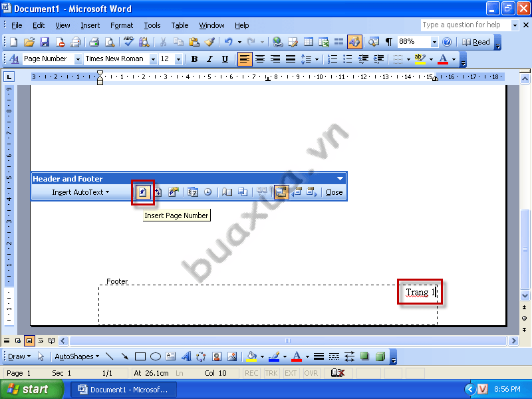Open Columns layout icon

[338, 42]
